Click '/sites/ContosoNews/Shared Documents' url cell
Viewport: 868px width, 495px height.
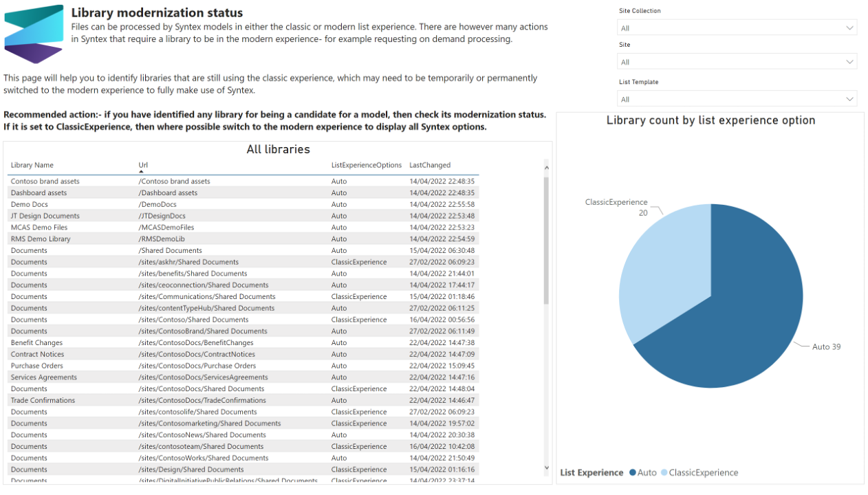202,435
